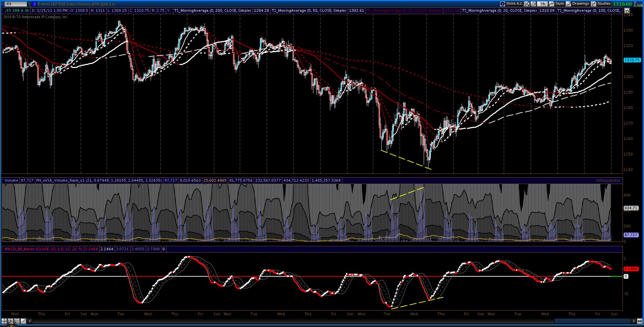Click the 'R: 2.75' range value
This screenshot has width=644, height=327.
(x=158, y=10)
